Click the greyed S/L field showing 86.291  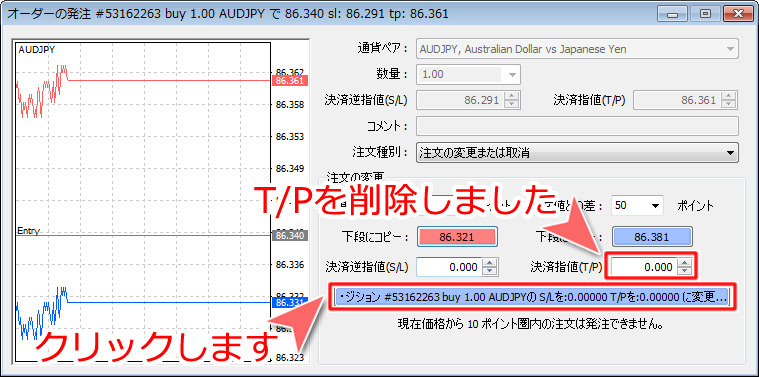coord(460,101)
